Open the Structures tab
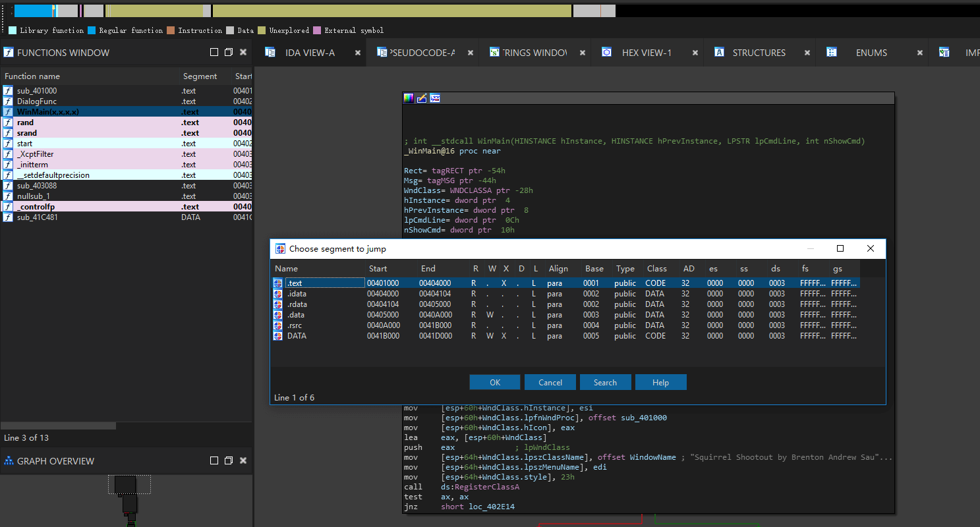The height and width of the screenshot is (527, 980). 759,53
